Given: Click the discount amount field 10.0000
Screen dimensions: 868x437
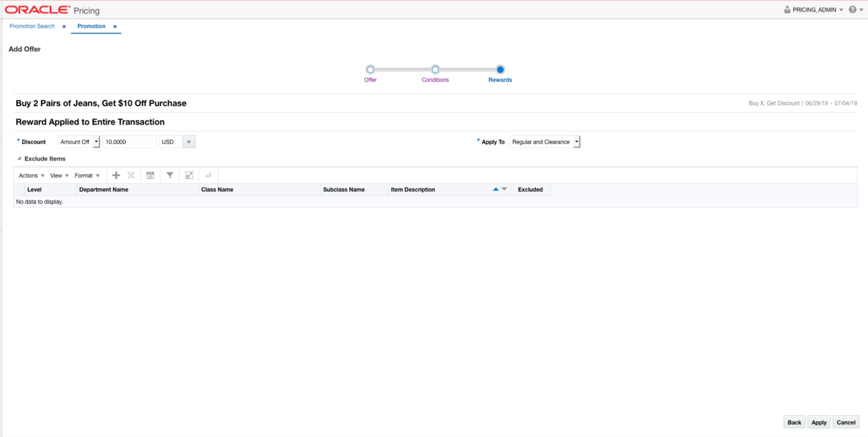Looking at the screenshot, I should click(x=129, y=142).
